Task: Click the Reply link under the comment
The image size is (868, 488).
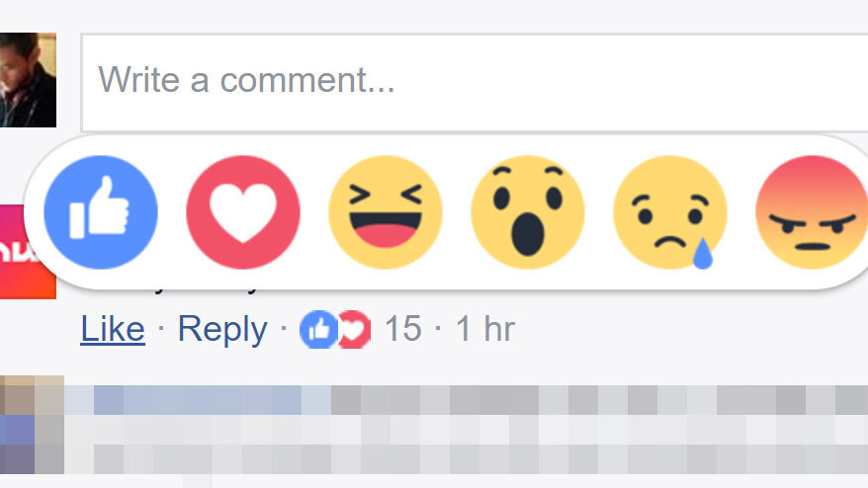Action: coord(222,329)
